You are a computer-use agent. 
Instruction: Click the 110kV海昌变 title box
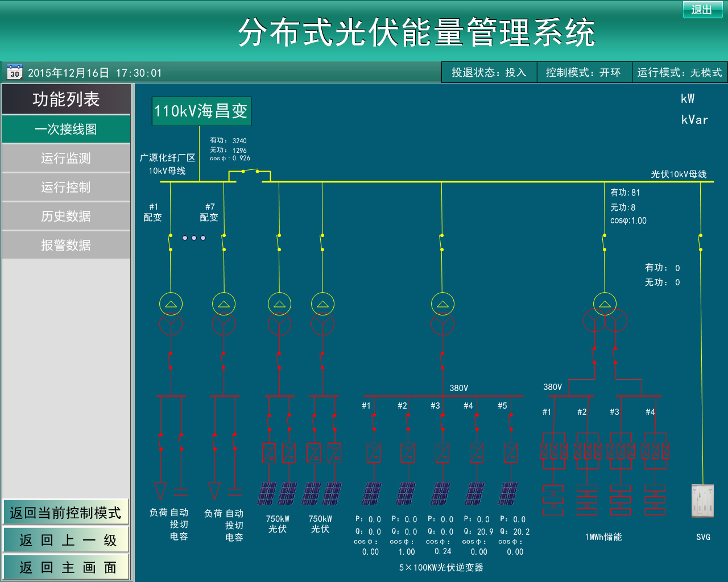(201, 111)
